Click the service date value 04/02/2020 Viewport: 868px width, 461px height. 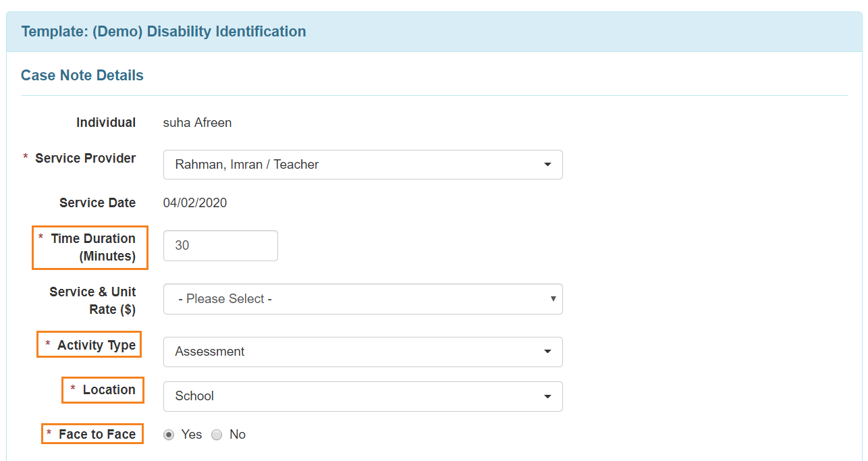pos(195,203)
